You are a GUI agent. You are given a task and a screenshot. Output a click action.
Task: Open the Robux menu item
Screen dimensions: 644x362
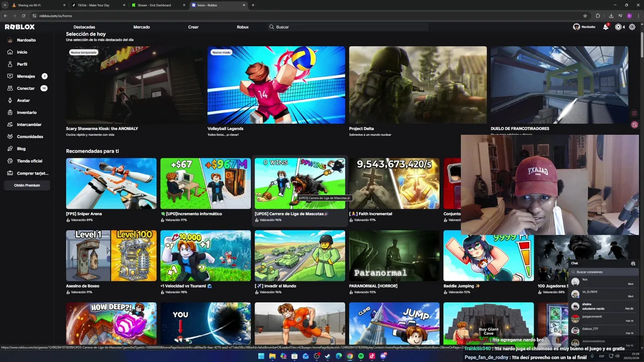coord(243,27)
